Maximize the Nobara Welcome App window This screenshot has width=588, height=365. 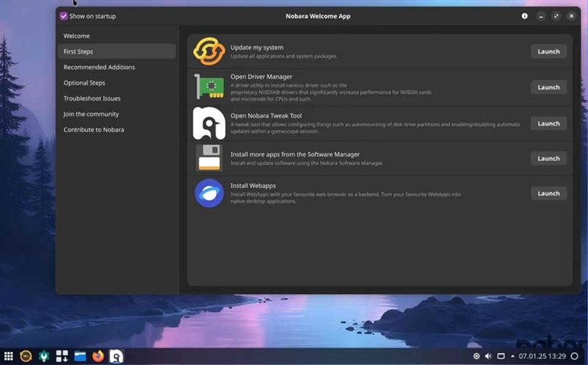(556, 16)
